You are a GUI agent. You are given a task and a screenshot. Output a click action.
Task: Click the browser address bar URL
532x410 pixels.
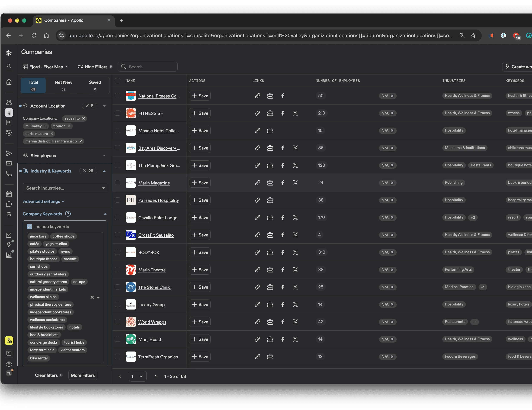pyautogui.click(x=260, y=35)
